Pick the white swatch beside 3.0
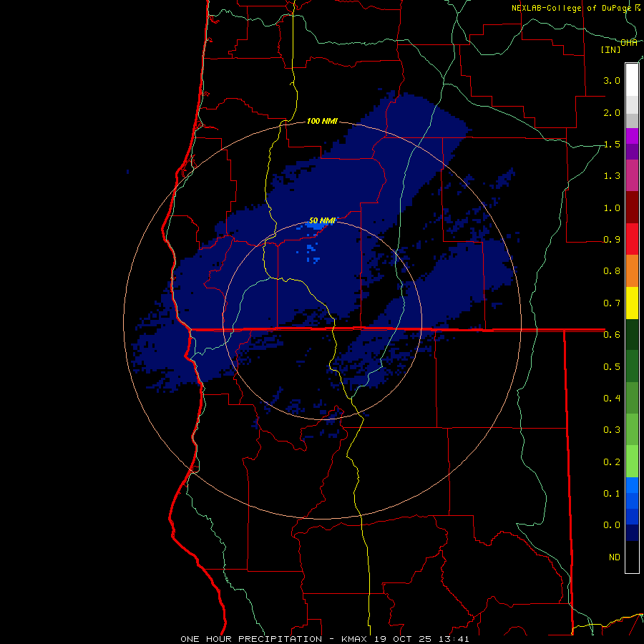 click(632, 80)
